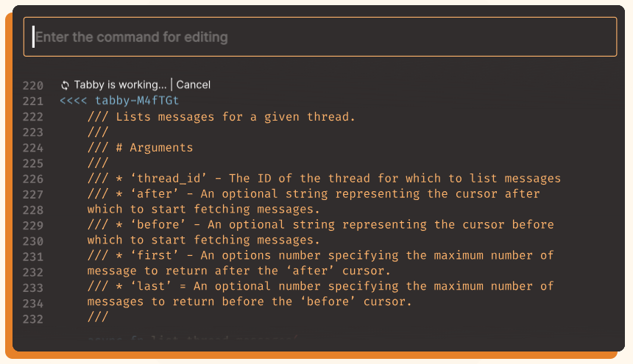Click the "Lists messages for a given thread" comment
The image size is (633, 364).
[x=221, y=116]
